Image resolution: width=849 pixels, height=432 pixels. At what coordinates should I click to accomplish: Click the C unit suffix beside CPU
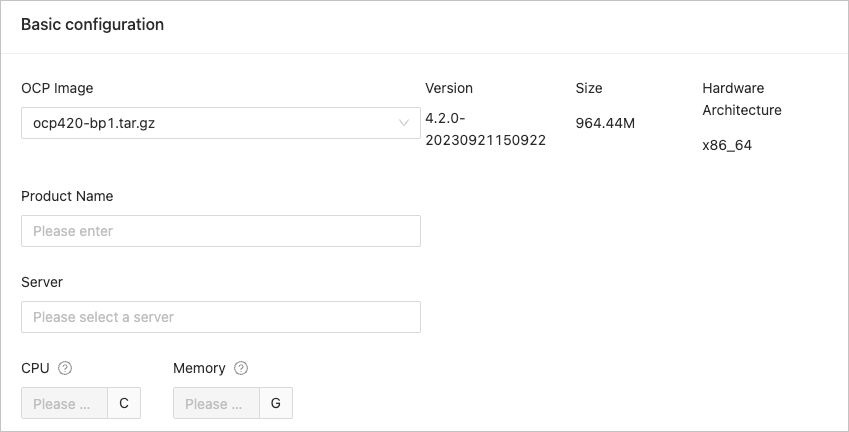(124, 404)
